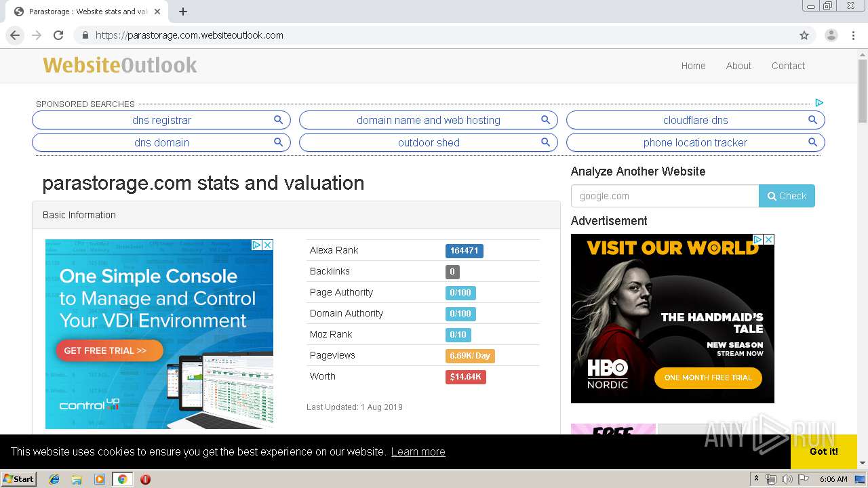Viewport: 868px width, 488px height.
Task: Close the HBO Nordic ad with X
Action: tap(769, 239)
